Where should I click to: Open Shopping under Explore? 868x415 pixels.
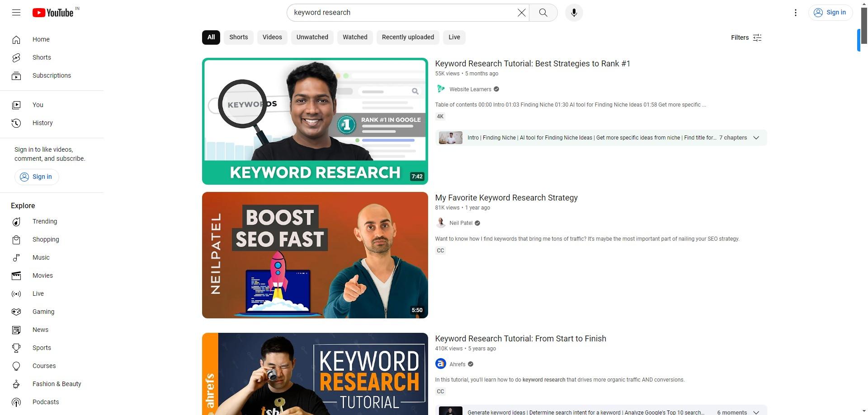(52, 239)
